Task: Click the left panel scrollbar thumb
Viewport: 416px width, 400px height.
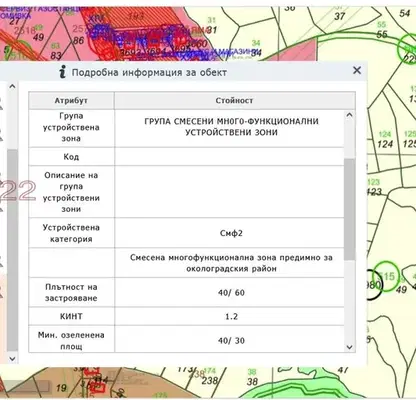Action: tap(12, 250)
